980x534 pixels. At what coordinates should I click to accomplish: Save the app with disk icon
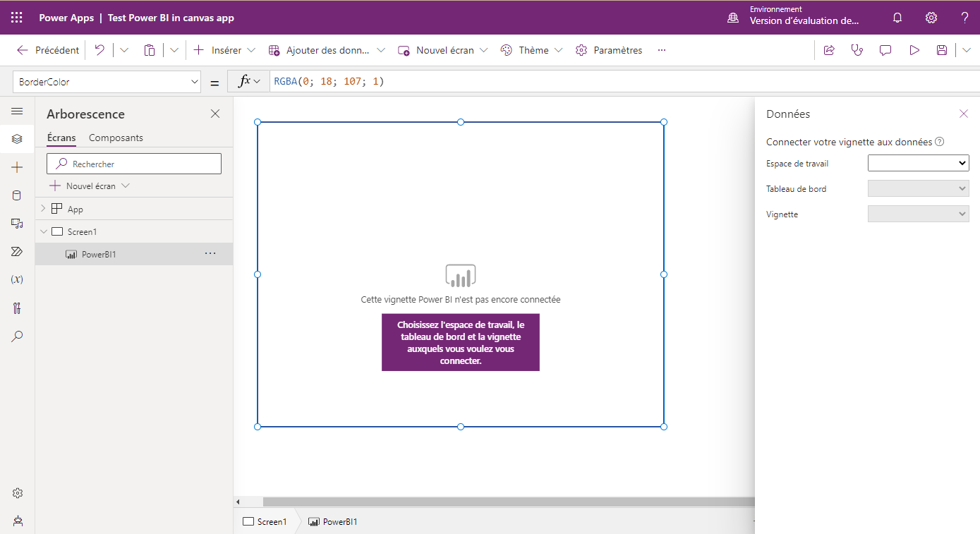coord(942,50)
